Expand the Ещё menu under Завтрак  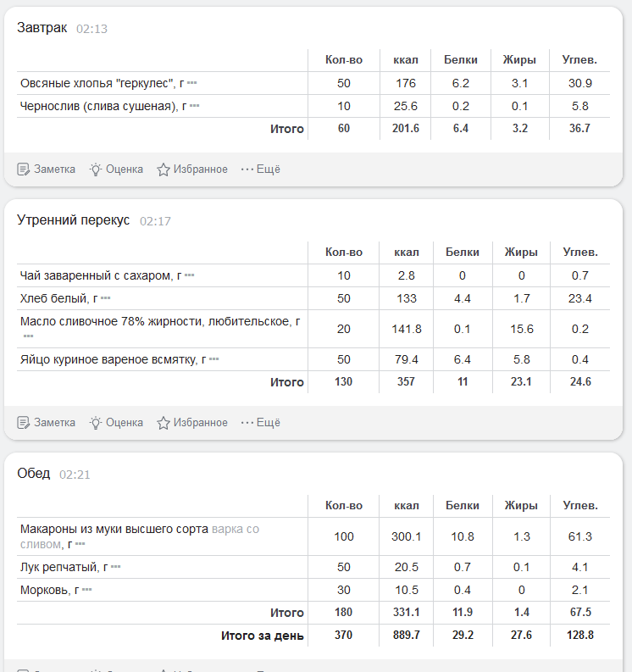pos(260,169)
